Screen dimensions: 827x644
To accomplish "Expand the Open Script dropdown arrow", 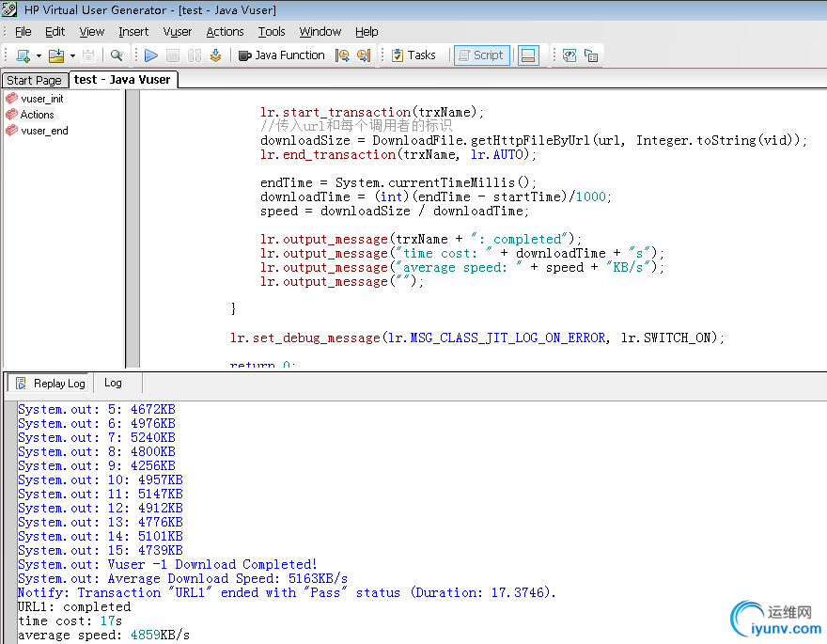I will click(x=72, y=55).
